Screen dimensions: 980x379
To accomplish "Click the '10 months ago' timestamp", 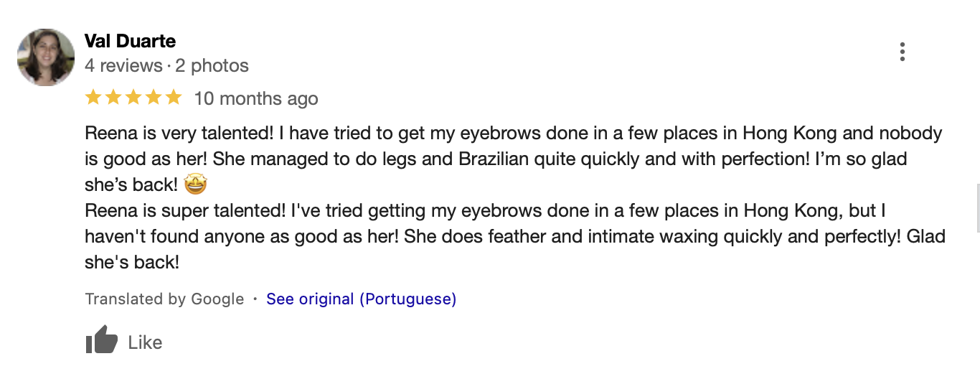I will tap(256, 98).
